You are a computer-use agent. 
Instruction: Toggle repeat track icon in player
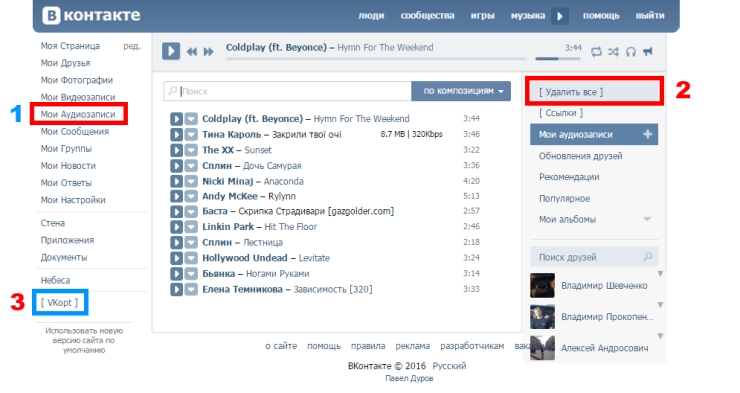pos(597,51)
